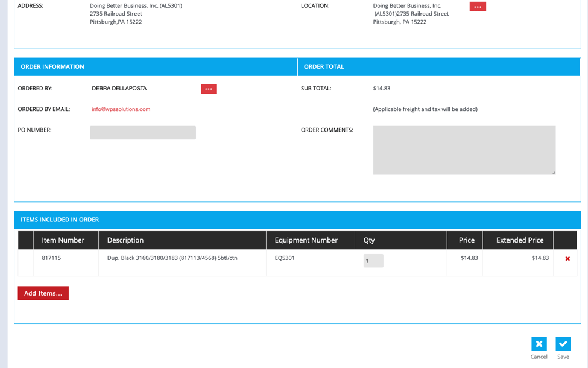Click the ORDERED BY EMAIL label
This screenshot has height=368, width=588.
click(x=44, y=109)
